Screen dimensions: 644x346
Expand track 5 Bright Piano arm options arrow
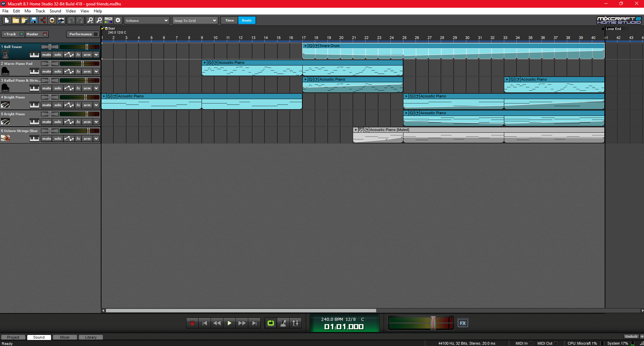(96, 122)
